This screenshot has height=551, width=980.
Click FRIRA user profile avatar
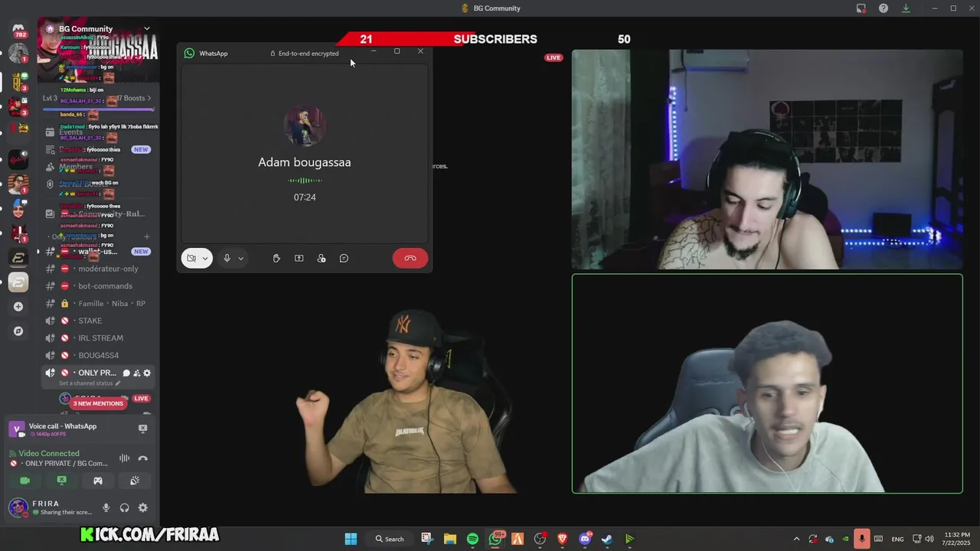(18, 507)
